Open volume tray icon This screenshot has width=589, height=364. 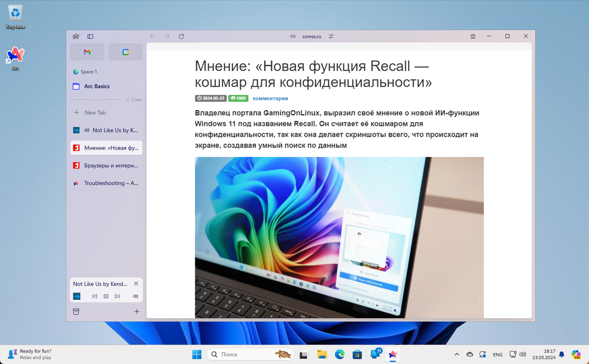pyautogui.click(x=523, y=354)
